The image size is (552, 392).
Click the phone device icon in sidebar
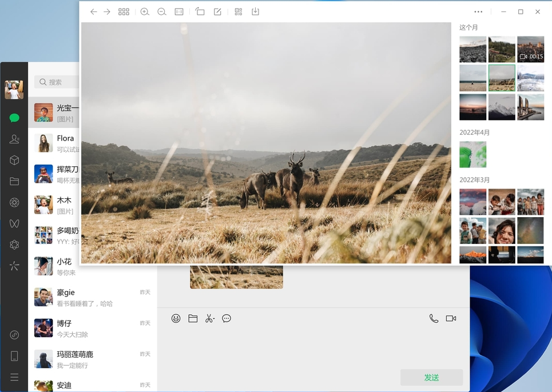pos(14,356)
